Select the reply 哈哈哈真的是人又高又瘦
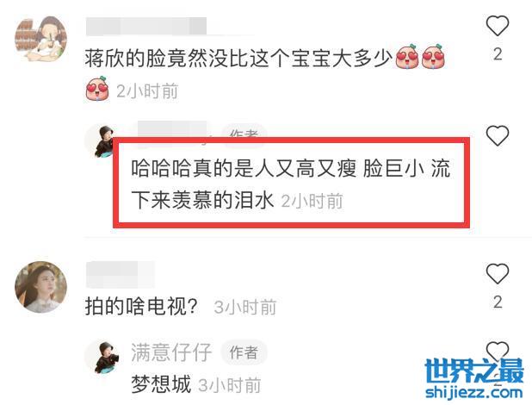 (291, 184)
